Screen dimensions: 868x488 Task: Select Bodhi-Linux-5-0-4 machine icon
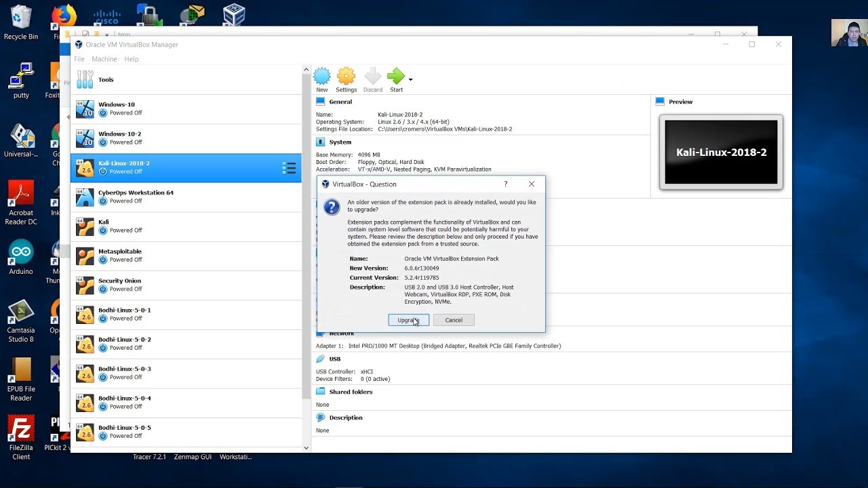[85, 402]
